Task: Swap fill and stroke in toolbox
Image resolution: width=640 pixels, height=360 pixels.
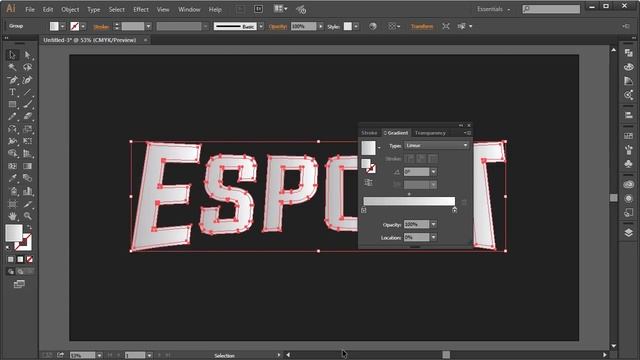Action: 29,227
